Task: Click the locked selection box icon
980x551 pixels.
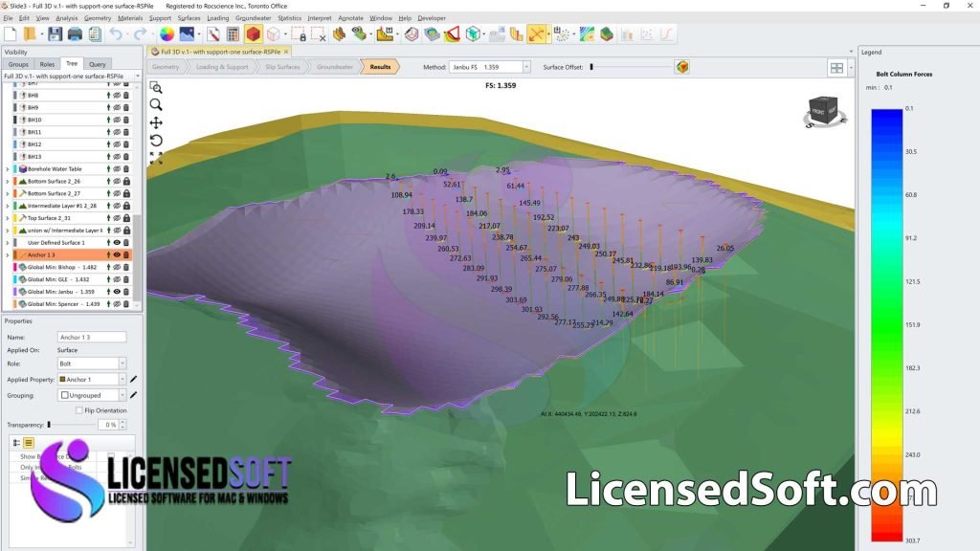Action: 299,34
